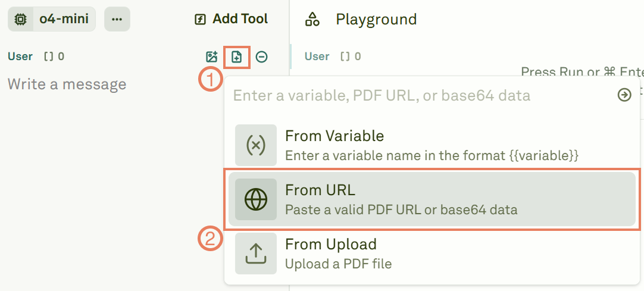Click the brackets 0 counter in Playground
This screenshot has height=291, width=644.
coord(351,57)
